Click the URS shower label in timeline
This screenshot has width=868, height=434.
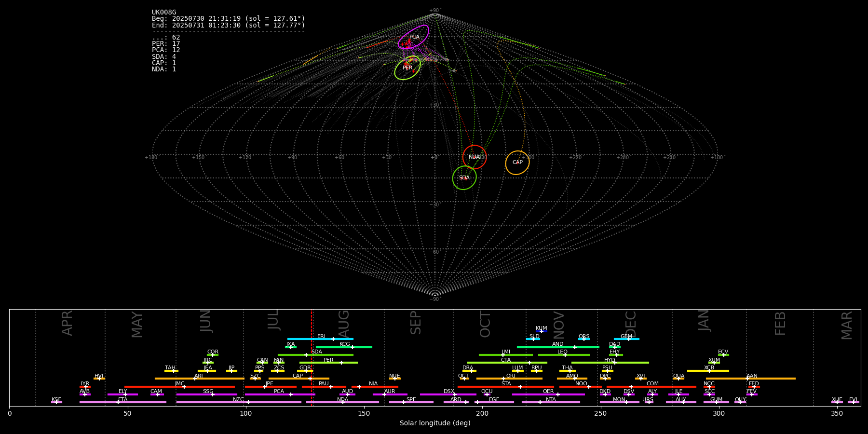[648, 399]
